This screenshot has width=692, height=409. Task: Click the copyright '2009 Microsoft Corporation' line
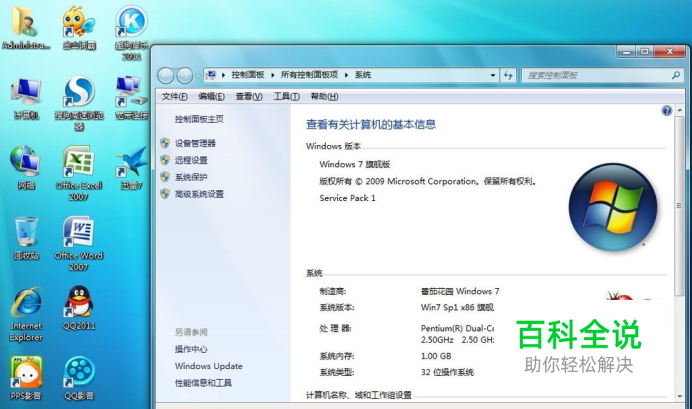point(428,181)
